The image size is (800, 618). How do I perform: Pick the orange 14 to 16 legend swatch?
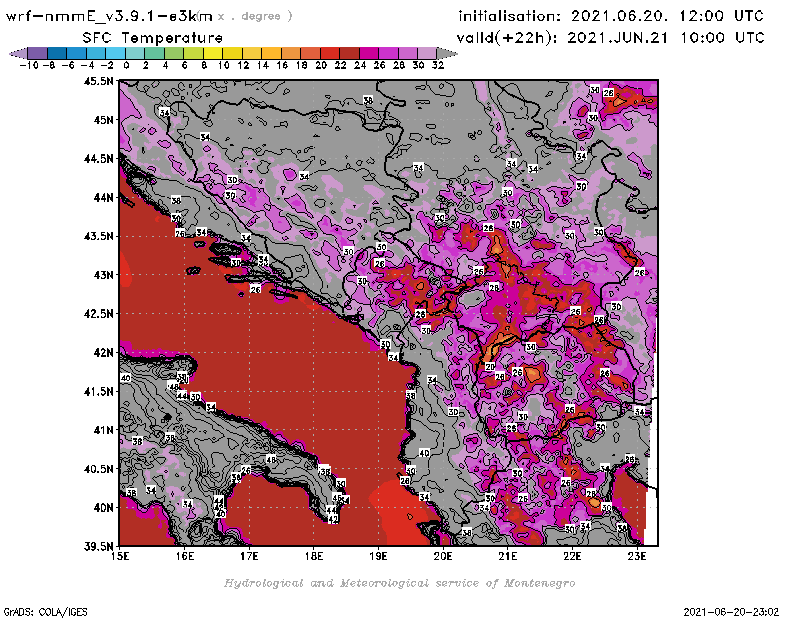click(271, 54)
